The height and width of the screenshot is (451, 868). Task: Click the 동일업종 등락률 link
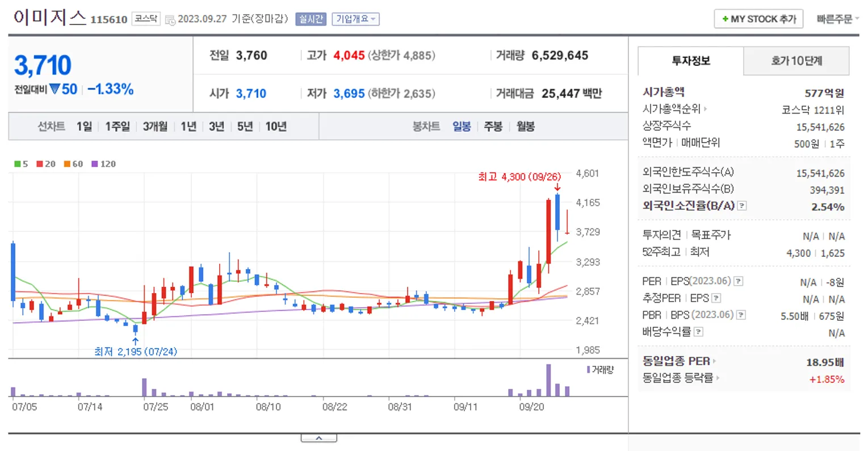[x=678, y=378]
